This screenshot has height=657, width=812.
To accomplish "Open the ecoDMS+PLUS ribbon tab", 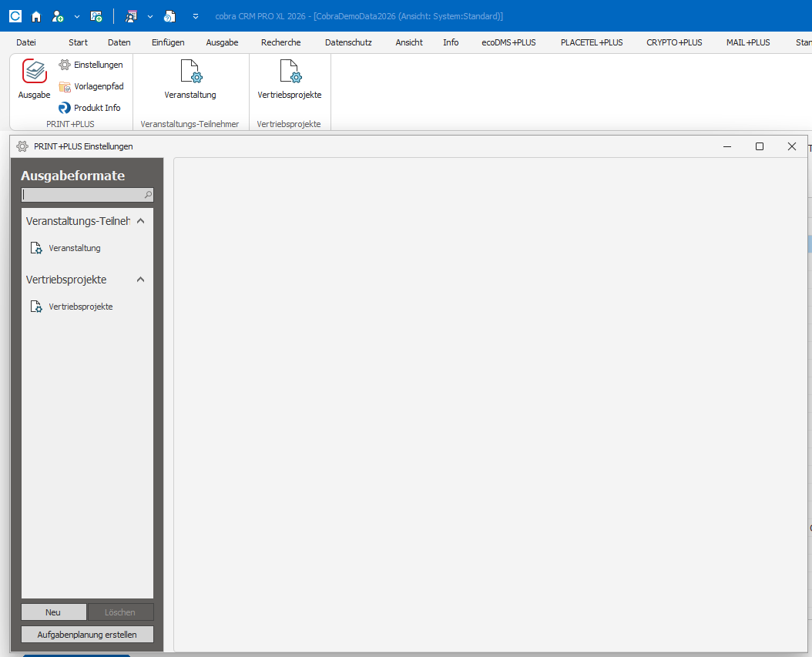I will tap(508, 42).
